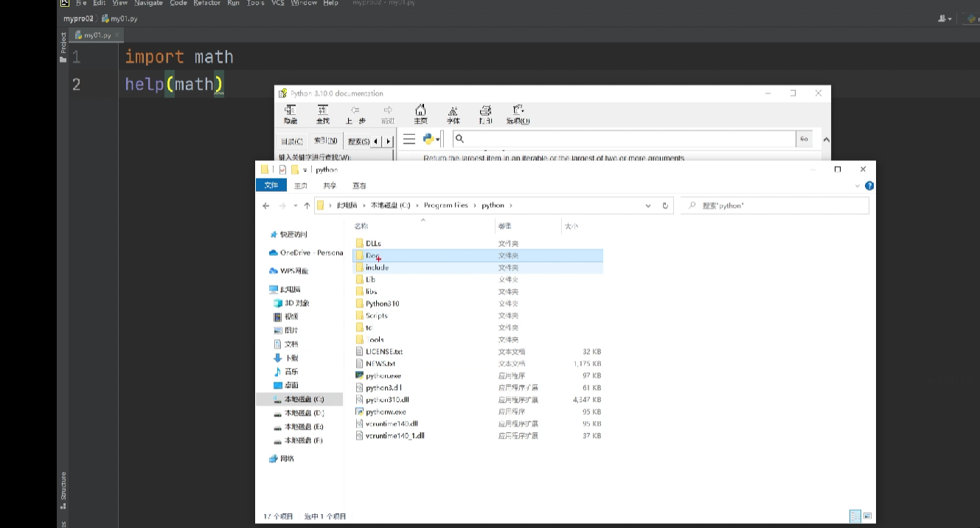
Task: Open the File menu in PyCharm
Action: click(x=81, y=3)
